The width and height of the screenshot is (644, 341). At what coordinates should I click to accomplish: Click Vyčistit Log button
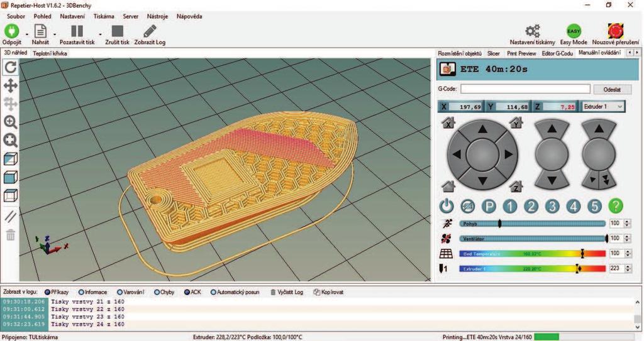pos(287,292)
